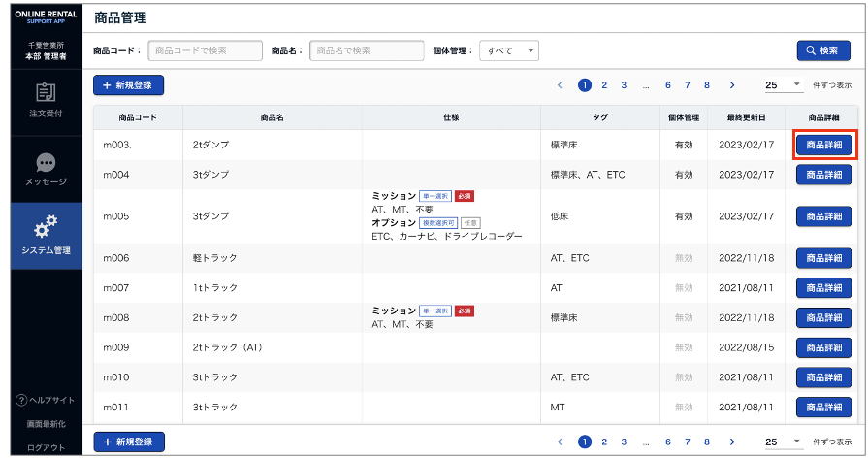The image size is (868, 458).
Task: Select システム管理 gears icon in sidebar
Action: coord(45,229)
